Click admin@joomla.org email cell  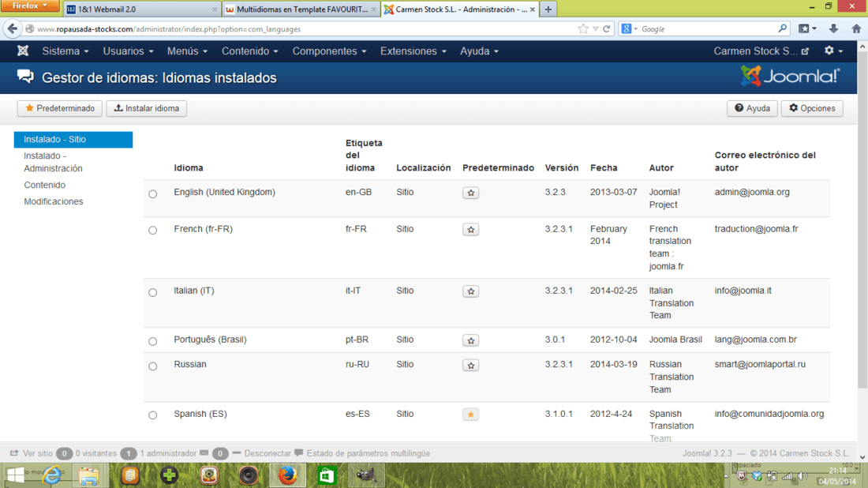(x=752, y=192)
